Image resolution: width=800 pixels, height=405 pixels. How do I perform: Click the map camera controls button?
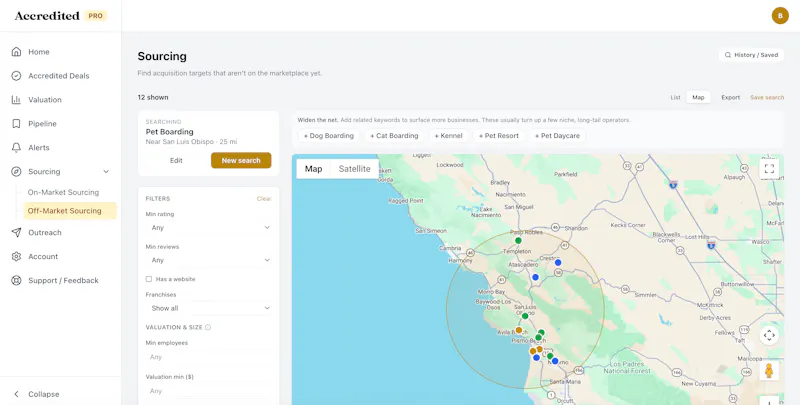point(769,335)
